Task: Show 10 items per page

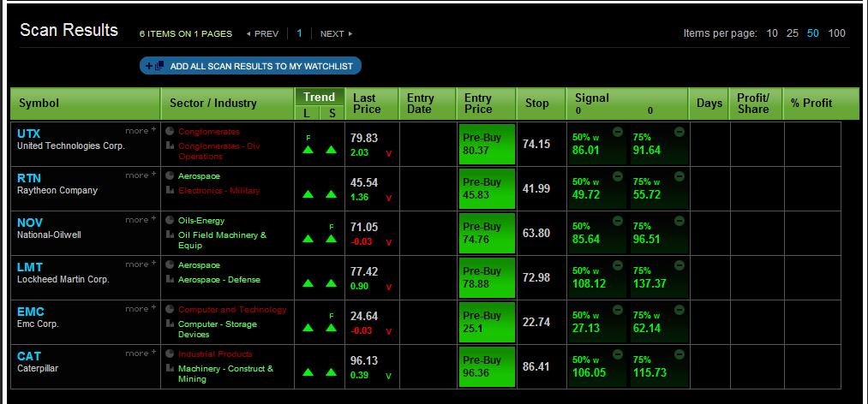Action: click(x=772, y=33)
